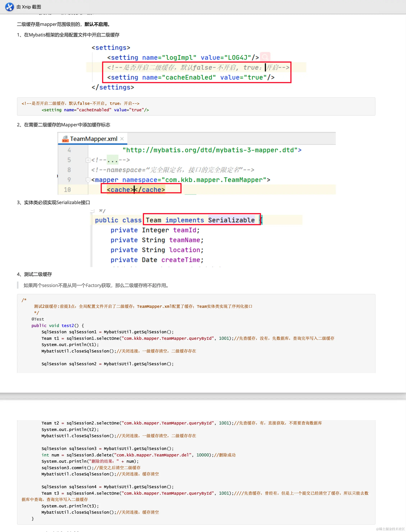Click the Xnip app logo icon
Screen dimensions: 406x532
(x=9, y=7)
